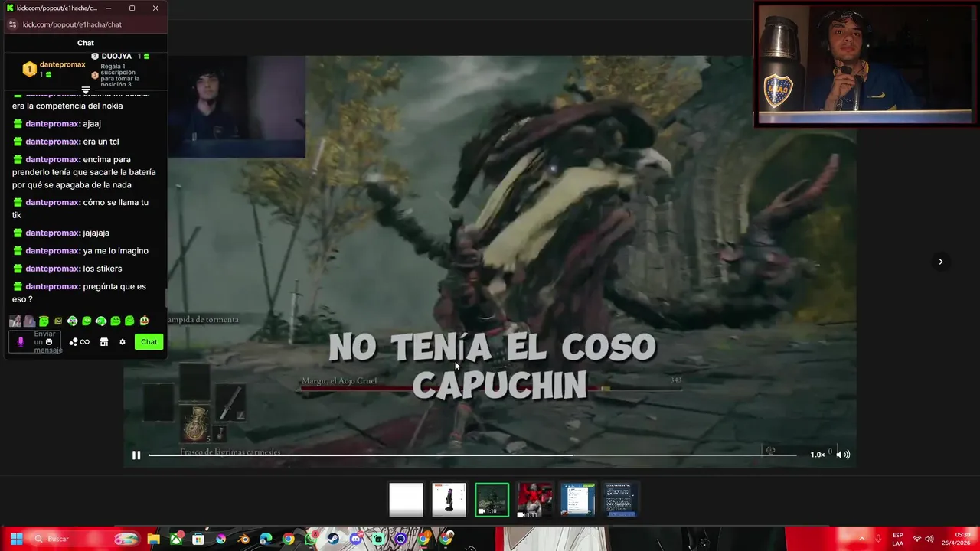Open chat settings gear icon
Image resolution: width=980 pixels, height=551 pixels.
coord(122,342)
